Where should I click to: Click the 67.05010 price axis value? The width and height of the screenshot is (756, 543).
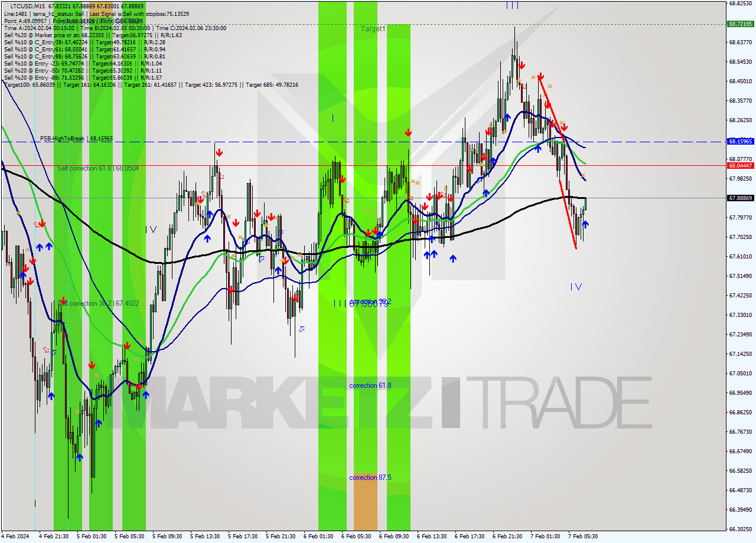(x=741, y=373)
